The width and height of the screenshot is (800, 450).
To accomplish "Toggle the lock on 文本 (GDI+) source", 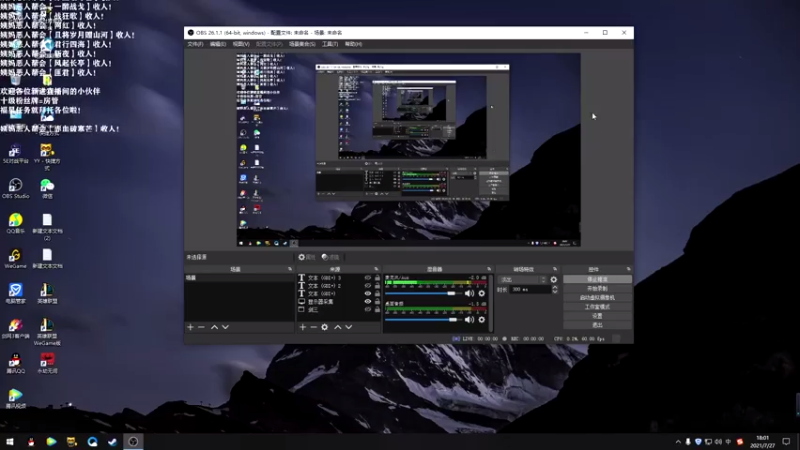I will (377, 294).
